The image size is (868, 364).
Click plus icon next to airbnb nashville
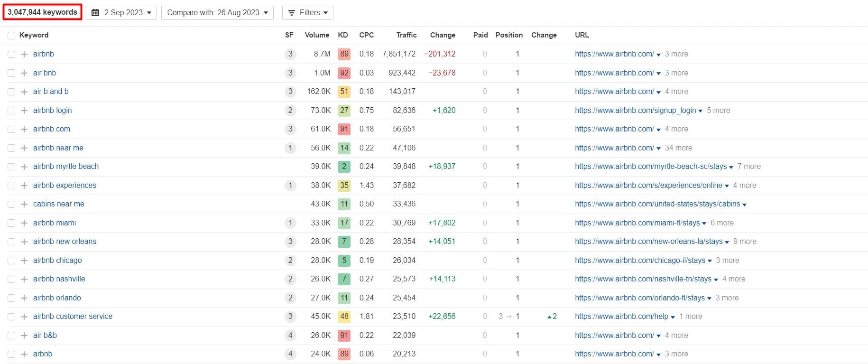(x=24, y=279)
